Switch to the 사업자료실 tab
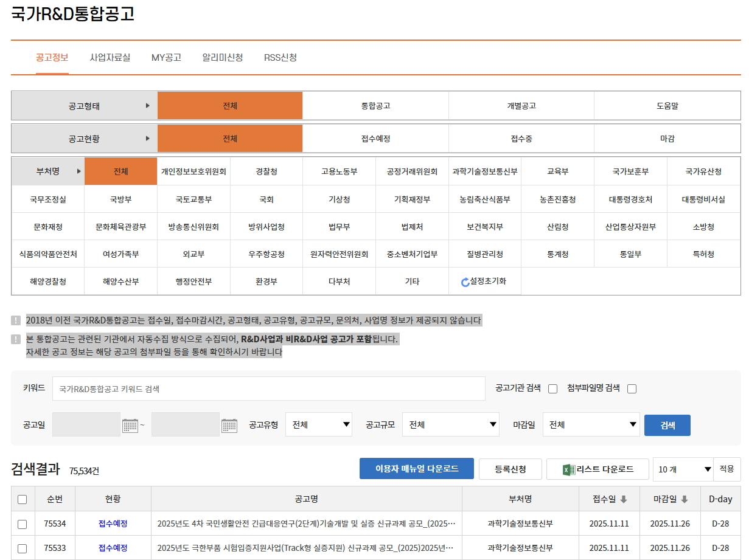 click(110, 57)
